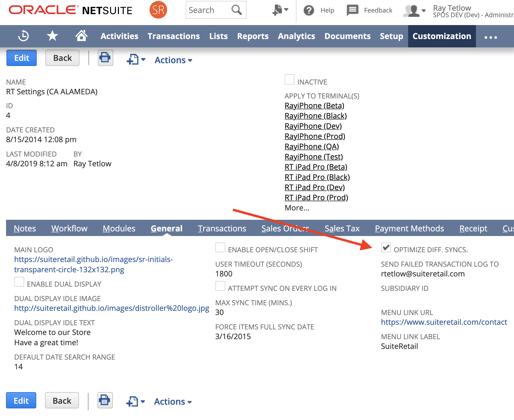
Task: Expand the top Actions dropdown
Action: point(173,60)
